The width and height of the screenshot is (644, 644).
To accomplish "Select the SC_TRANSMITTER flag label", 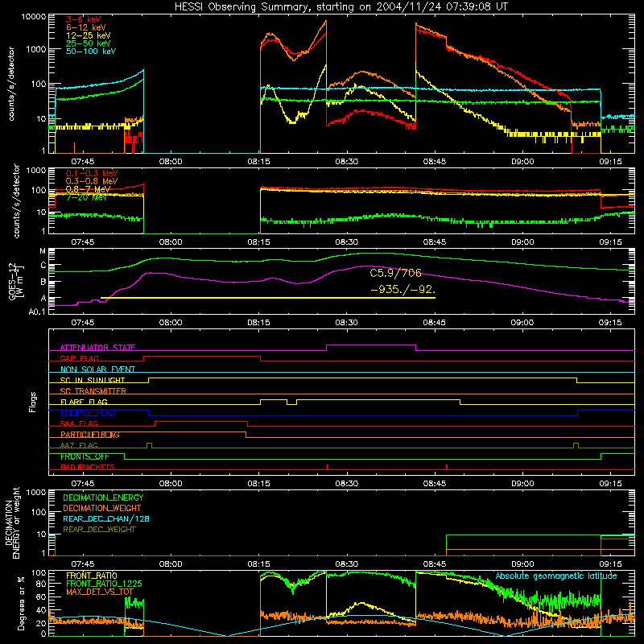I will coord(93,391).
